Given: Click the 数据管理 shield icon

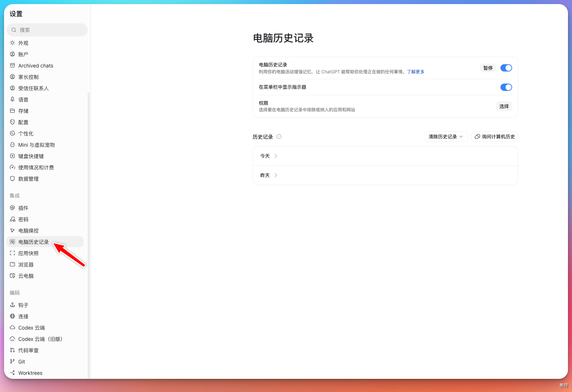Looking at the screenshot, I should [12, 178].
